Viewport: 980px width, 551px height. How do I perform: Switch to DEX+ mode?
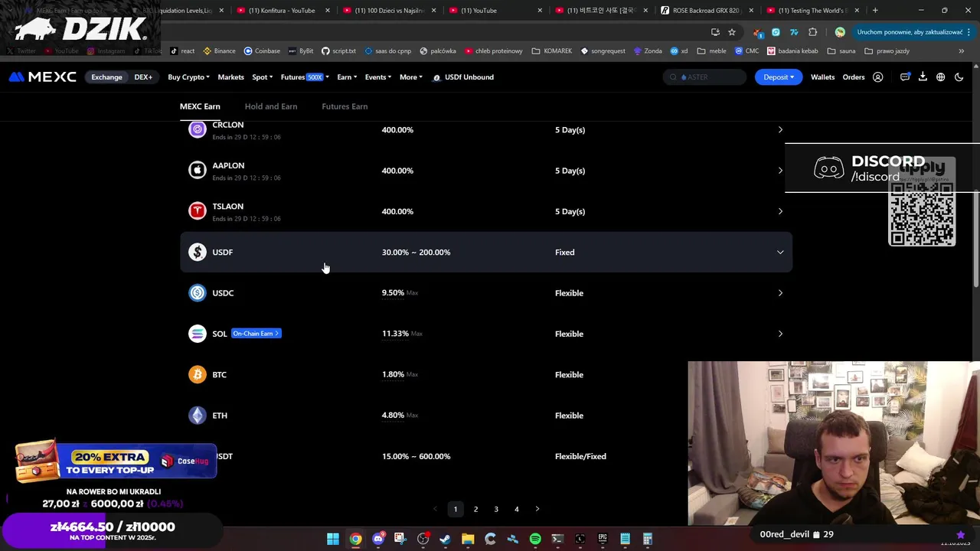(x=143, y=77)
